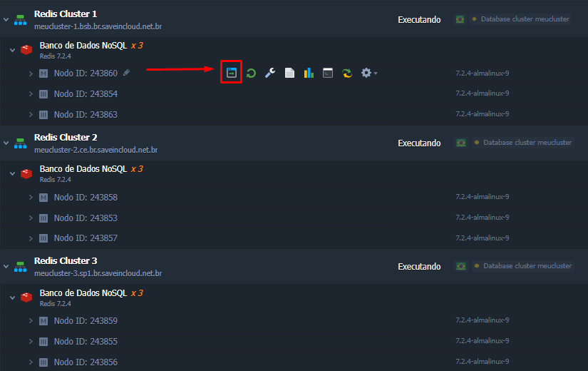Collapse NoSQL layer under Redis Cluster 3

click(x=12, y=298)
